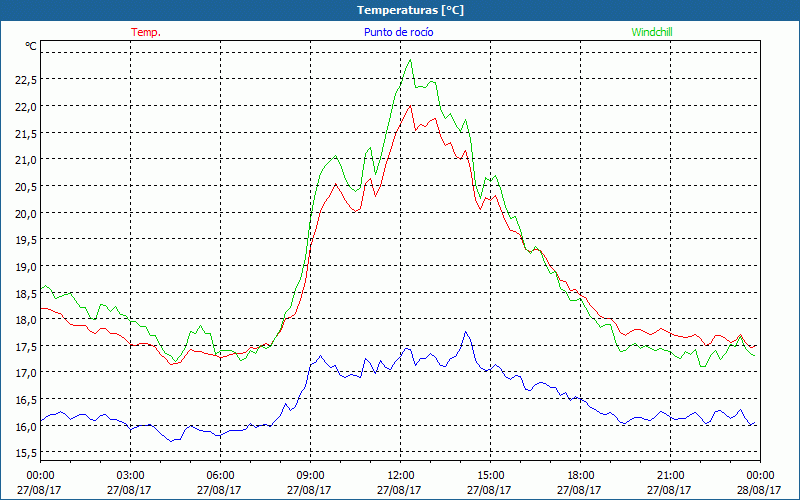
Task: Click the 17,5 y-axis value
Action: tap(25, 346)
